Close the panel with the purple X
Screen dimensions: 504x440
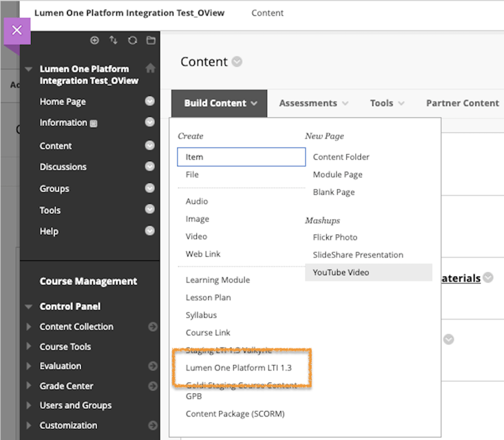pyautogui.click(x=17, y=30)
